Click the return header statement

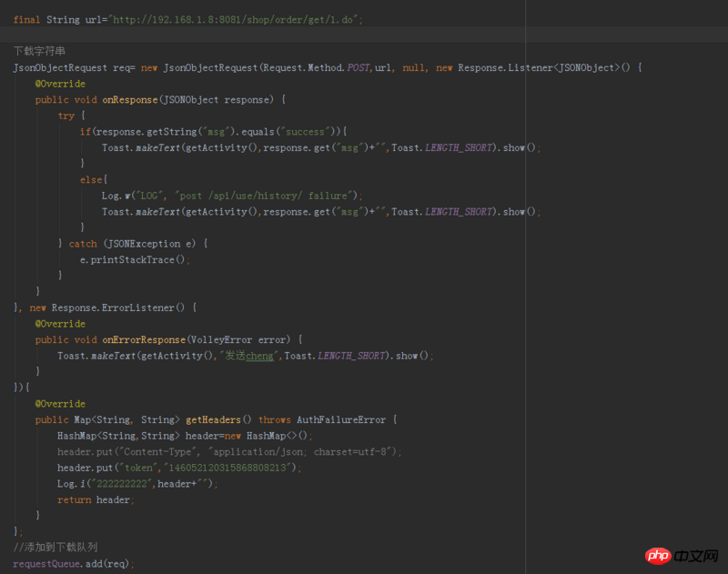point(96,499)
